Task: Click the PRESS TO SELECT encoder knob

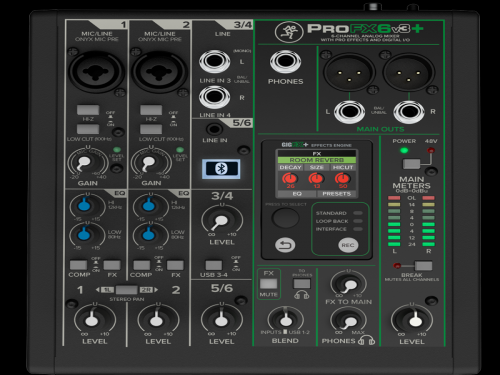Action: tap(285, 218)
